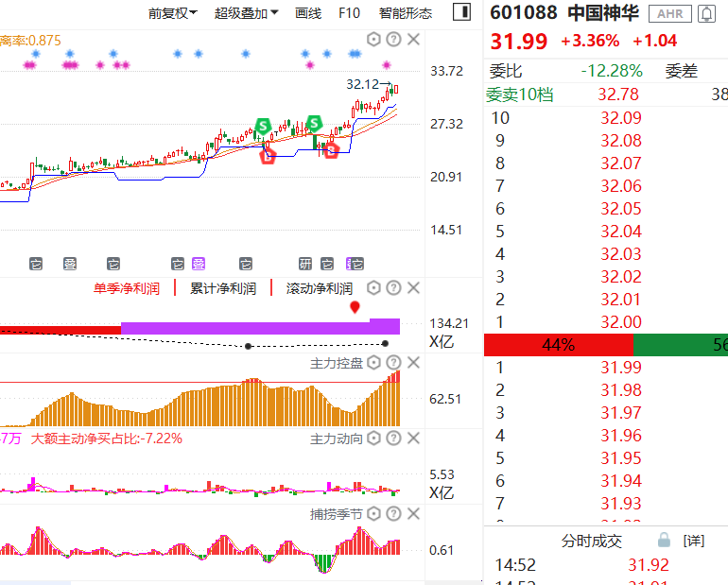Click the last dot on dashed trend line
The image size is (728, 585).
(385, 343)
